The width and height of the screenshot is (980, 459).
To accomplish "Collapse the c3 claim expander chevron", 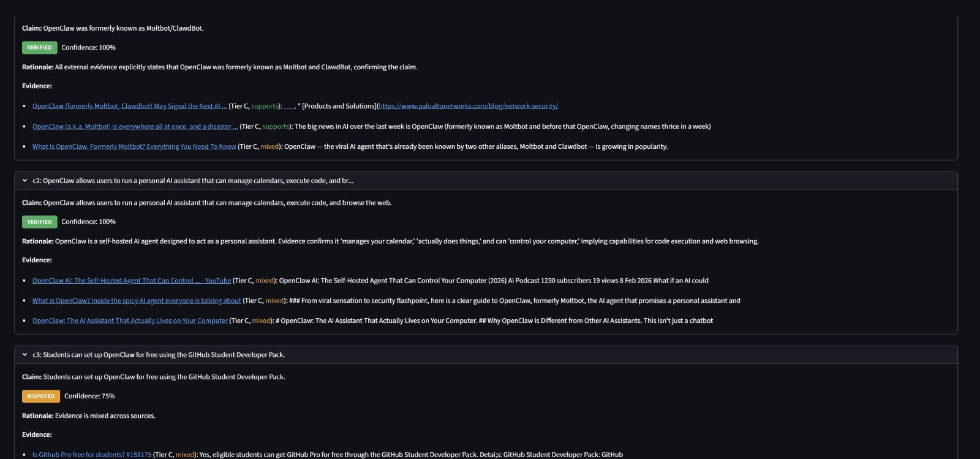I will coord(24,355).
